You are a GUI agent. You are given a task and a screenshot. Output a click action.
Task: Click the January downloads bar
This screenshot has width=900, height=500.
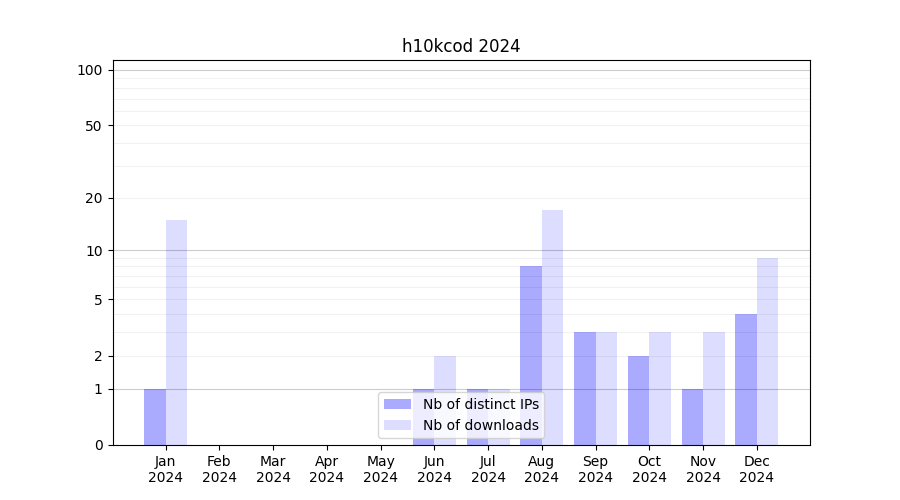[x=176, y=332]
